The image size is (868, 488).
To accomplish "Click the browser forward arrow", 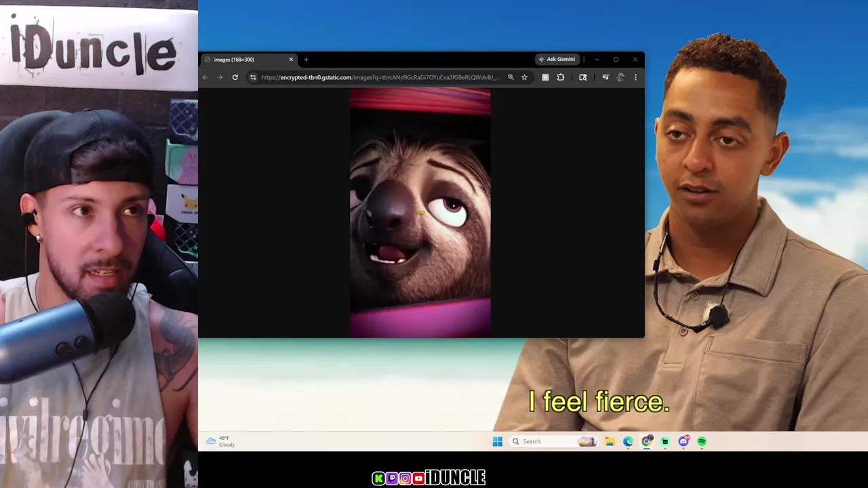I will (x=220, y=77).
